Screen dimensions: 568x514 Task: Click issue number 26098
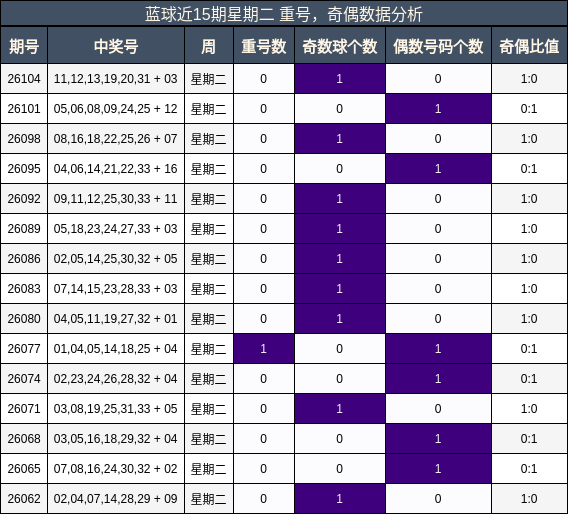pyautogui.click(x=24, y=139)
